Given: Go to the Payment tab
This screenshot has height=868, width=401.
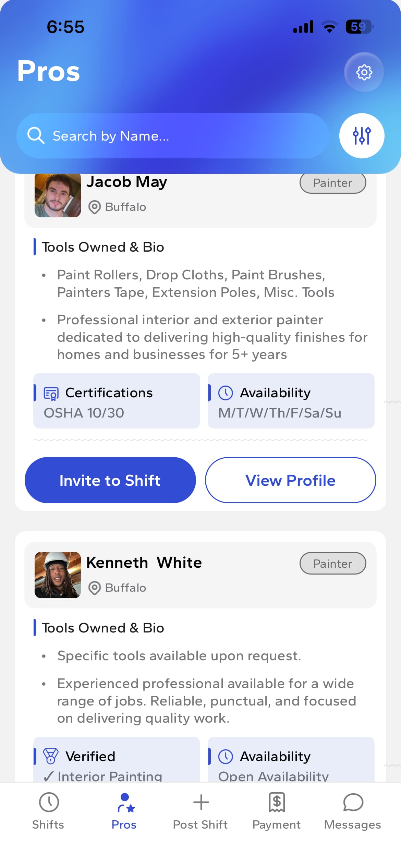Looking at the screenshot, I should [277, 811].
